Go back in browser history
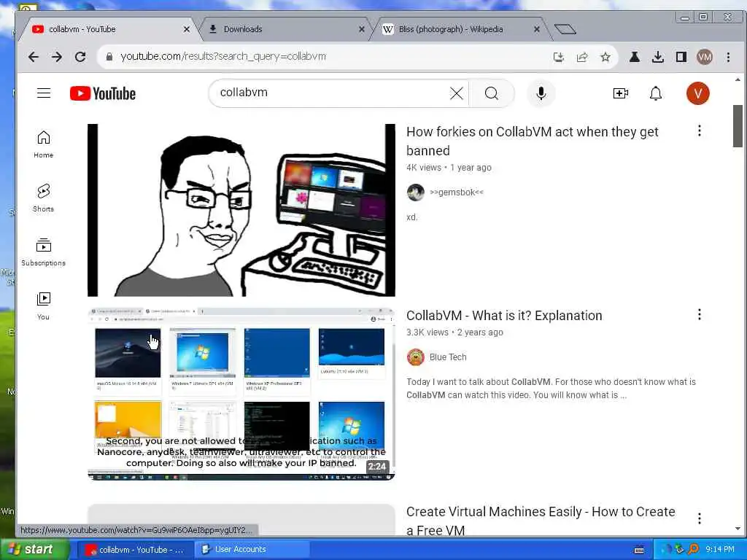747x560 pixels. coord(34,57)
